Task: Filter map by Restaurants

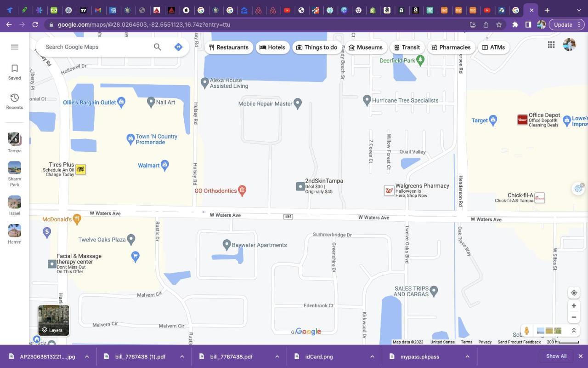Action: point(228,47)
